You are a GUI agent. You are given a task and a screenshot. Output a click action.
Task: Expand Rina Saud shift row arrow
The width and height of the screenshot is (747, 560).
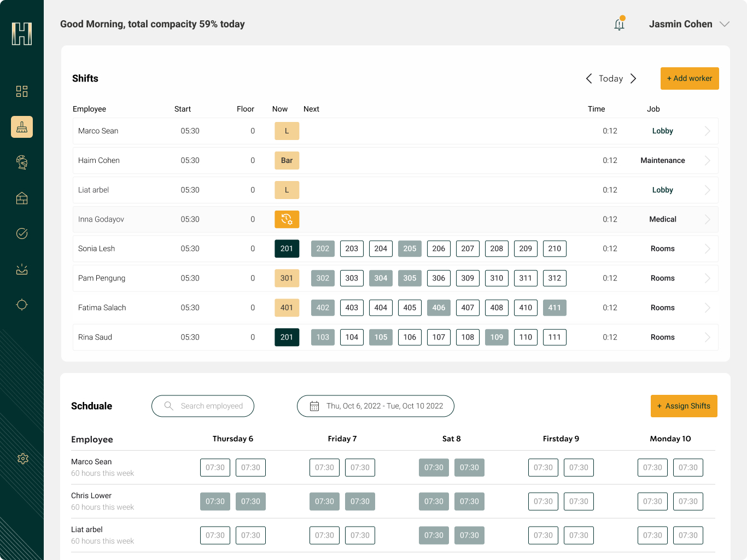[707, 337]
